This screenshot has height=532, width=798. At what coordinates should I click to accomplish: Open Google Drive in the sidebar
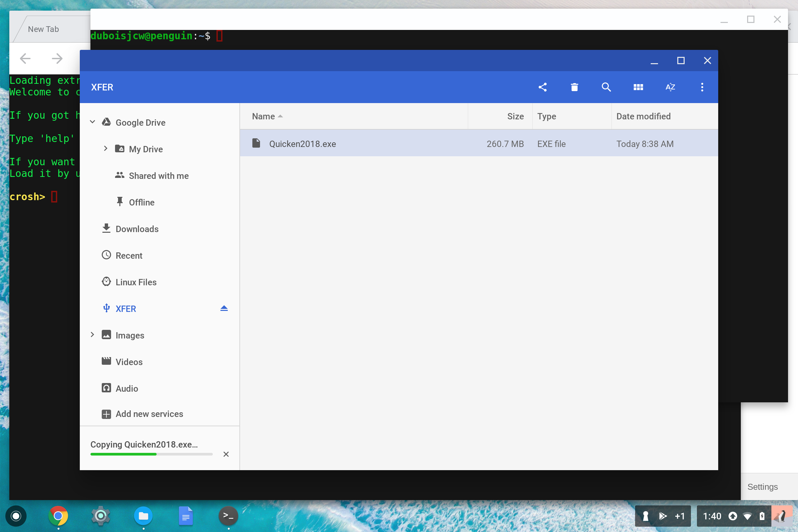click(x=140, y=122)
